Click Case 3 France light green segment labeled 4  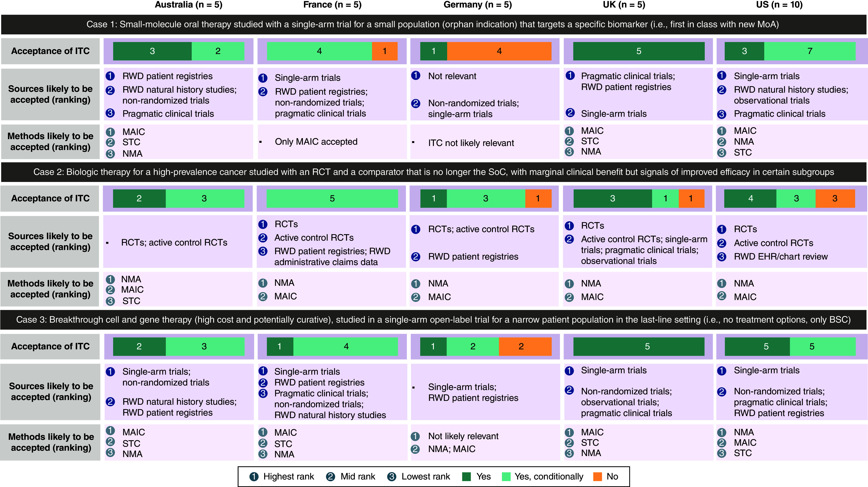(345, 346)
